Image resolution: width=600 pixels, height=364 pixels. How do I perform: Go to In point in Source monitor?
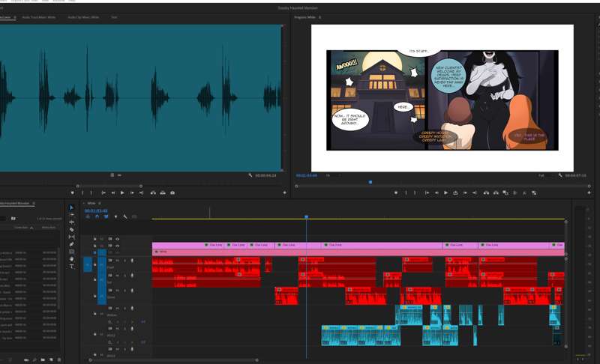pos(103,193)
